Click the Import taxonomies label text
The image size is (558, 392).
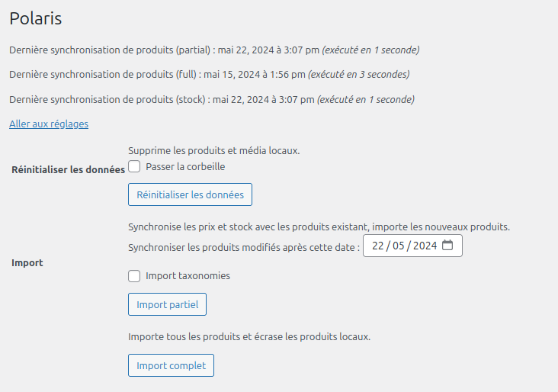pos(188,276)
